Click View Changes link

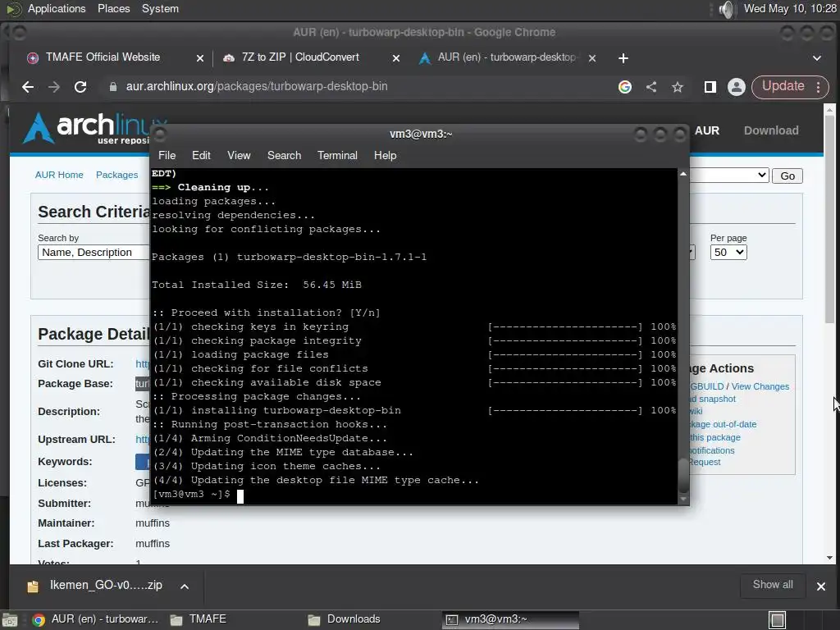click(760, 386)
